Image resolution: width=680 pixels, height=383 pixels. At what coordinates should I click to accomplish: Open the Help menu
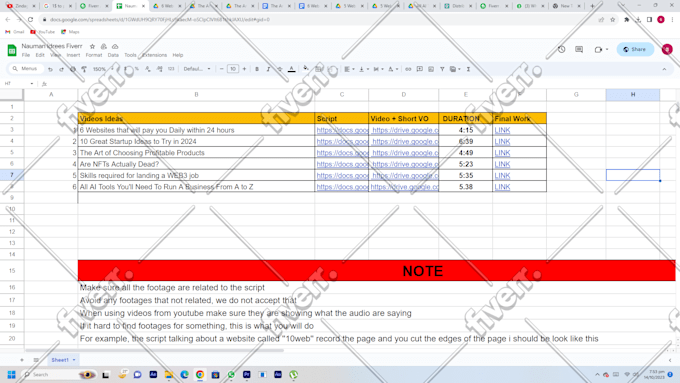[178, 55]
